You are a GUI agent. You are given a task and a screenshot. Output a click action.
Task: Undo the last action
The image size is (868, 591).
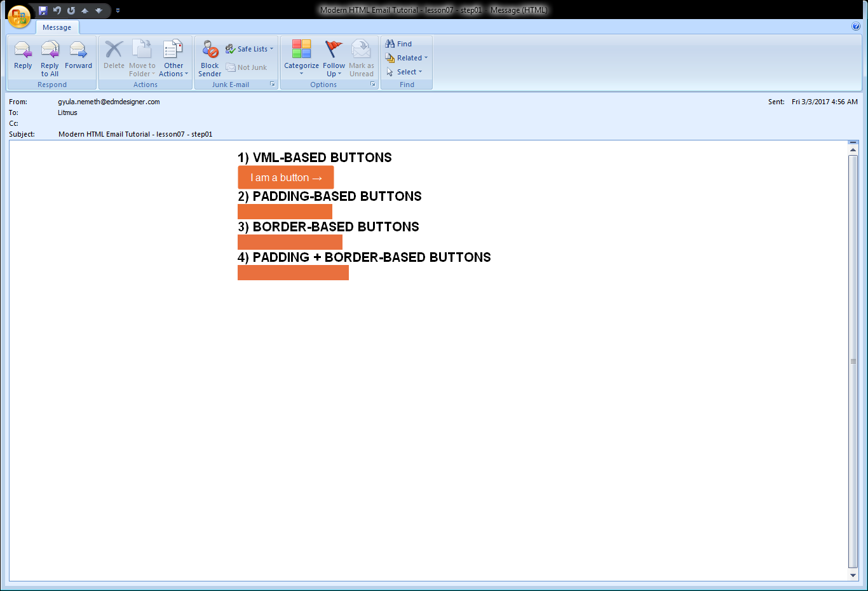[57, 10]
